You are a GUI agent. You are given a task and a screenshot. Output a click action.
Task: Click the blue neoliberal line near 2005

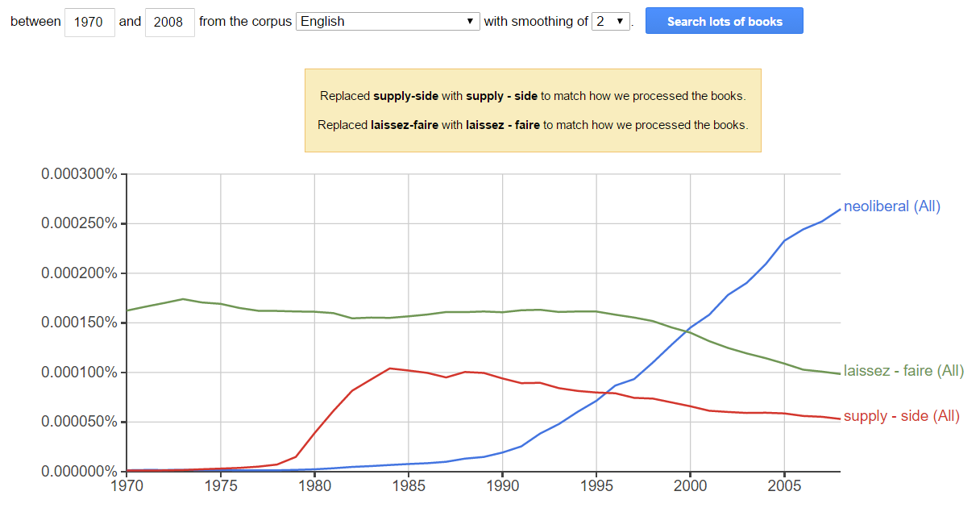pos(784,240)
